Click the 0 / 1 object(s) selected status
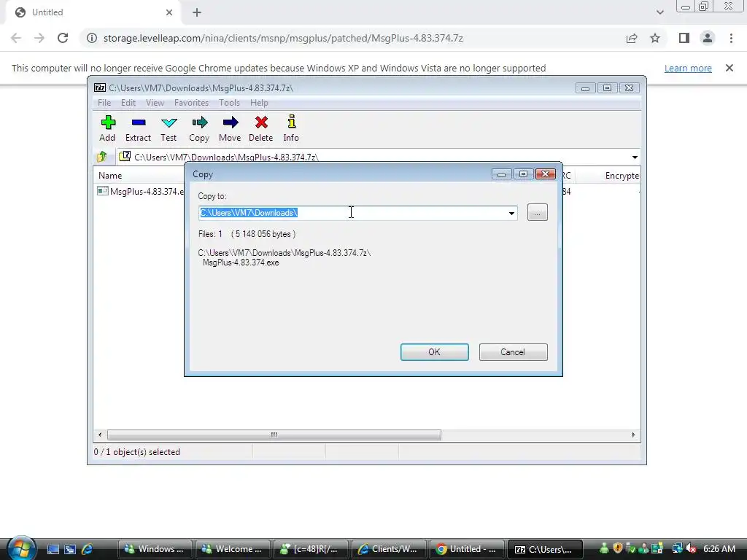747x560 pixels. coord(136,452)
